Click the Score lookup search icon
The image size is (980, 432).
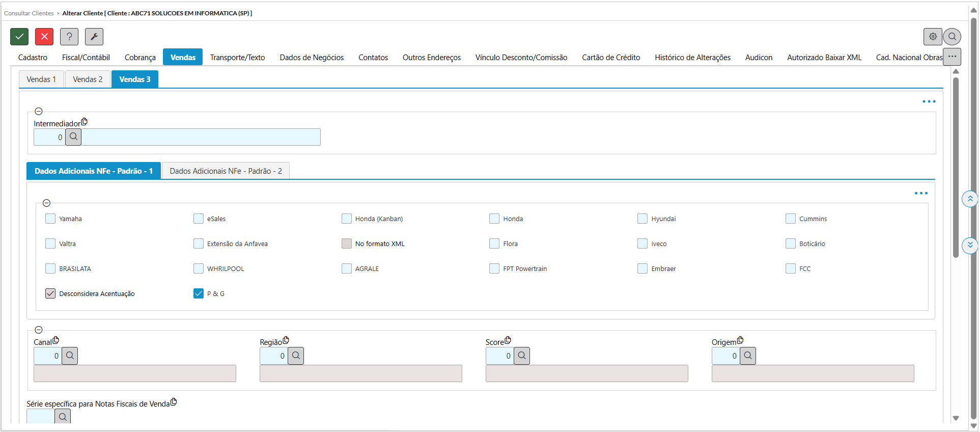(522, 356)
